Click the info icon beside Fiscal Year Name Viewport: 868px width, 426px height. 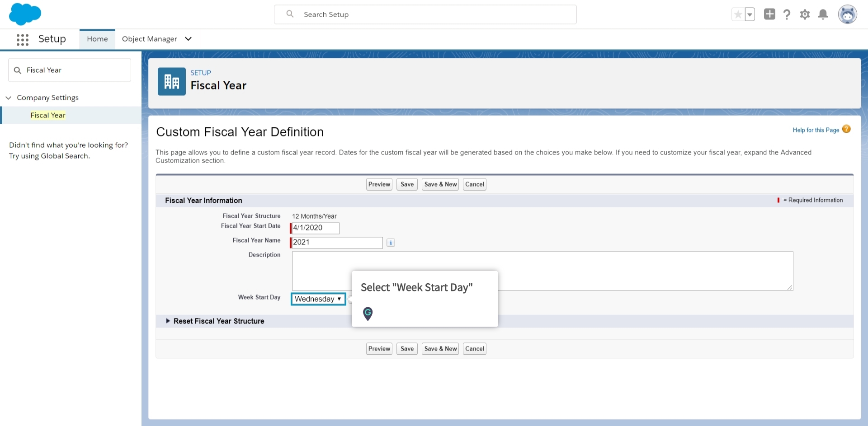(x=390, y=243)
